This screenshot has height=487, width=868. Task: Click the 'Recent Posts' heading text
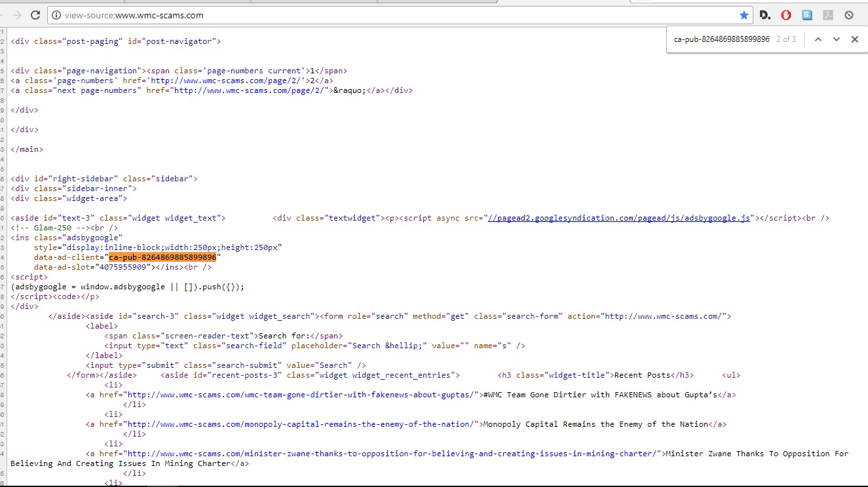pos(641,375)
